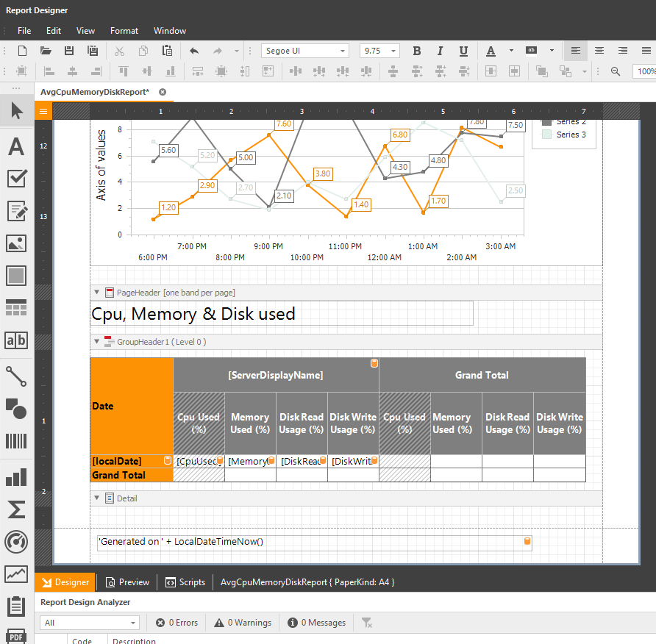Screen dimensions: 656x644
Task: Select the Bar Code tool
Action: pyautogui.click(x=16, y=443)
